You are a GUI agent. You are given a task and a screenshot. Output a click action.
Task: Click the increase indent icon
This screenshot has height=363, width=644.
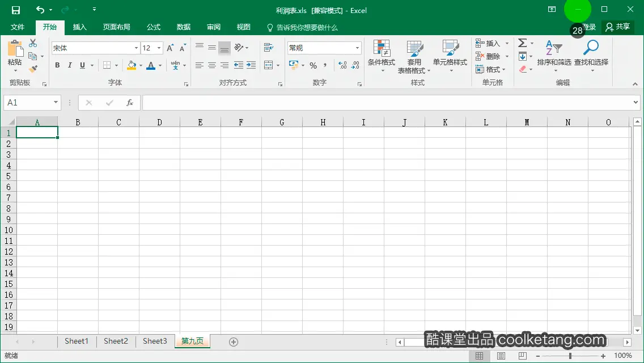click(x=251, y=65)
